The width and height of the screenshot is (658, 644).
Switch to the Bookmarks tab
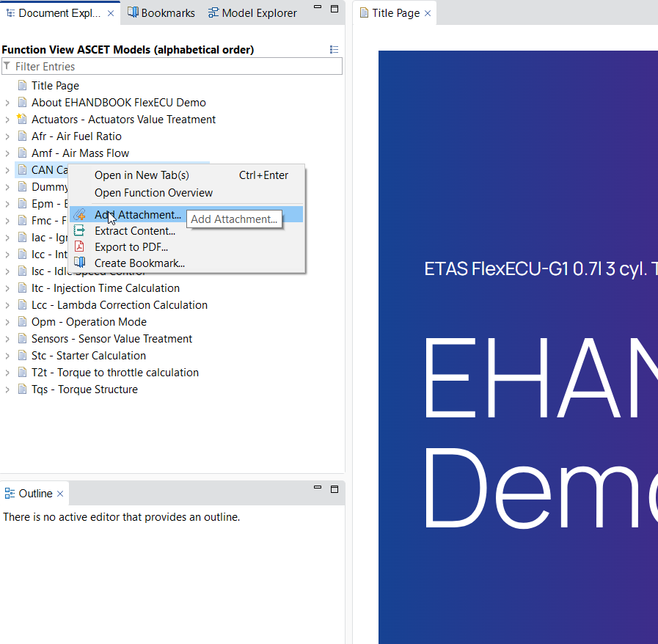point(160,12)
